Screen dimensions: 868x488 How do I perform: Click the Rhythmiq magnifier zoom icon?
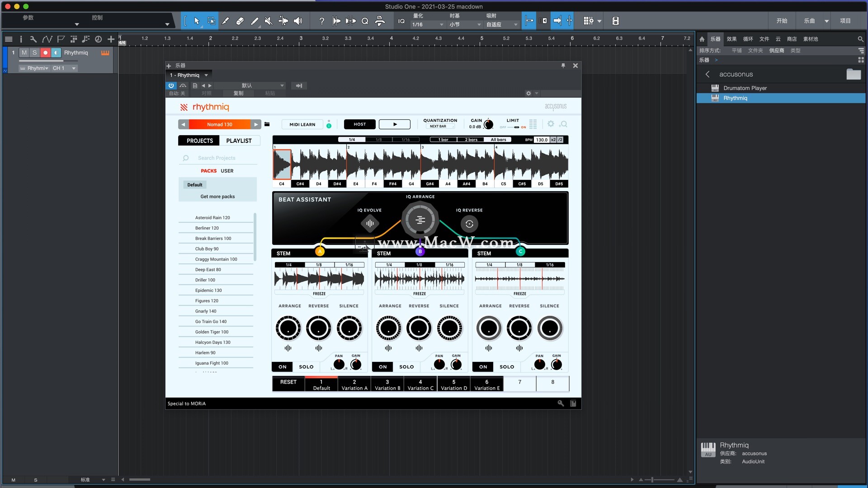click(563, 124)
